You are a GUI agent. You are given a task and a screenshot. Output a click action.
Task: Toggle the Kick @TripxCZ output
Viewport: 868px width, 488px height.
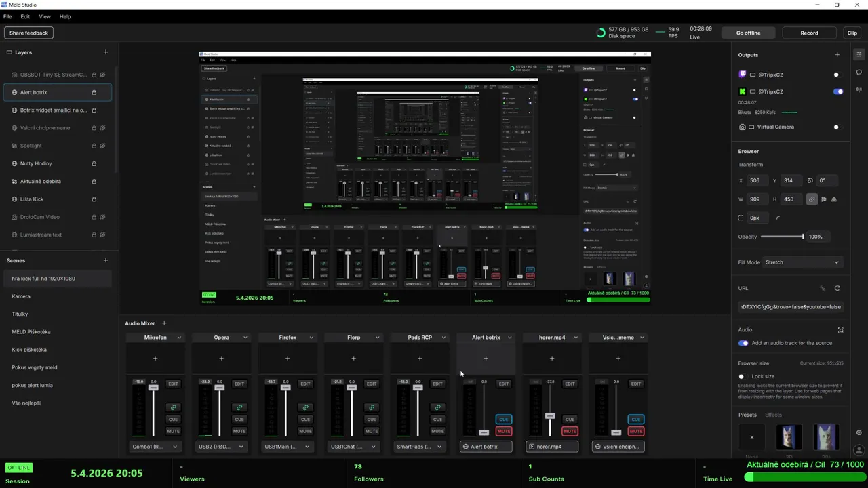[838, 91]
